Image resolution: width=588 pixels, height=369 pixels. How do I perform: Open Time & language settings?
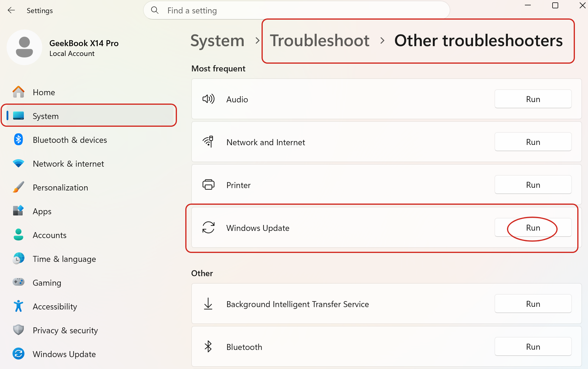click(64, 259)
